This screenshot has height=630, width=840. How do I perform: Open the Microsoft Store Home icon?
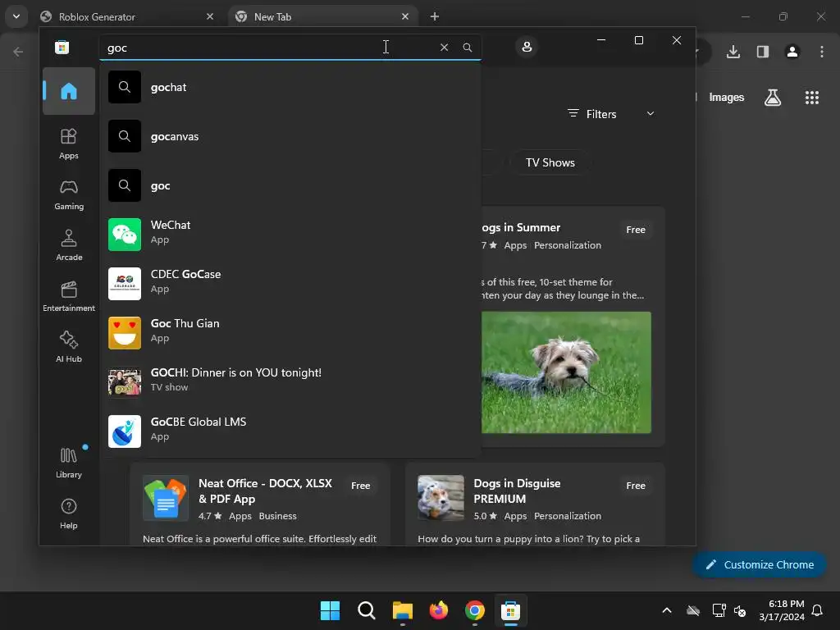[x=69, y=91]
